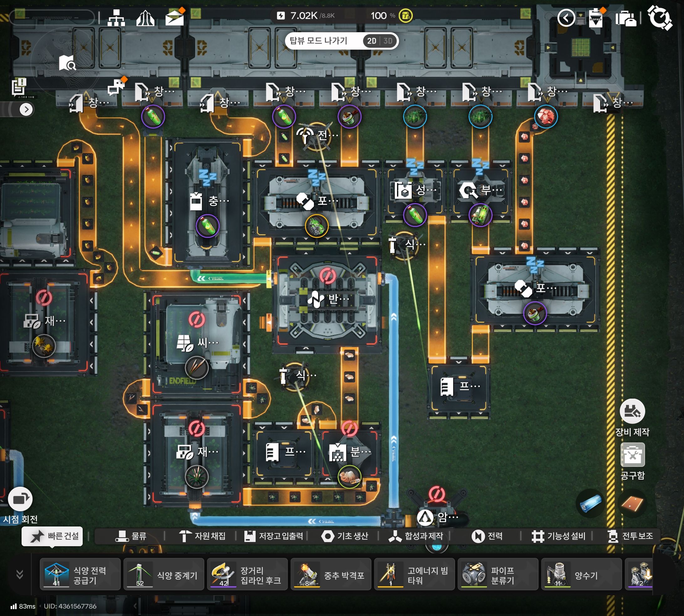Open the Endfield mission icon with orange dot
Screen dimensions: 684x616
click(x=596, y=18)
